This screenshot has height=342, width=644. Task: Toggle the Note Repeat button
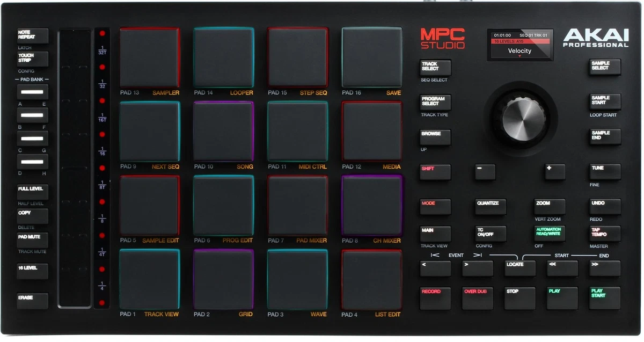(x=32, y=36)
